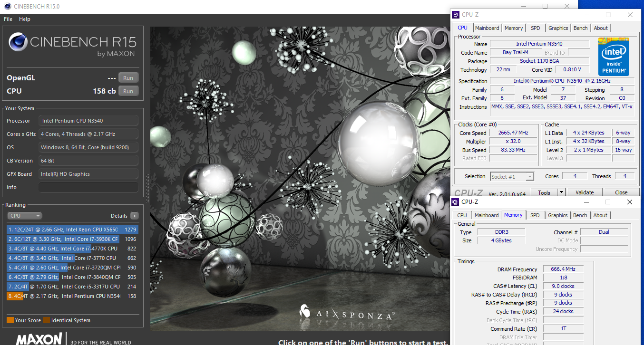Click the Core Speed value 2665.47 MHz
Viewport: 644px width, 345px height.
513,133
